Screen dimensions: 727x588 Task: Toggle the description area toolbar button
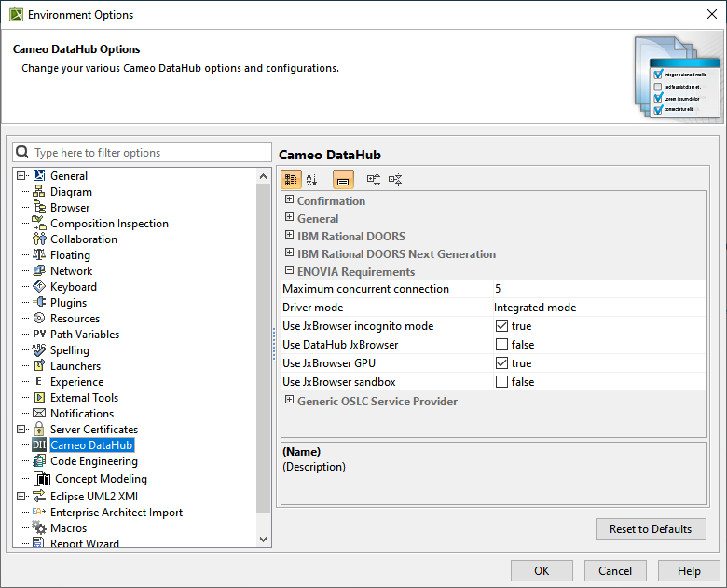[343, 180]
